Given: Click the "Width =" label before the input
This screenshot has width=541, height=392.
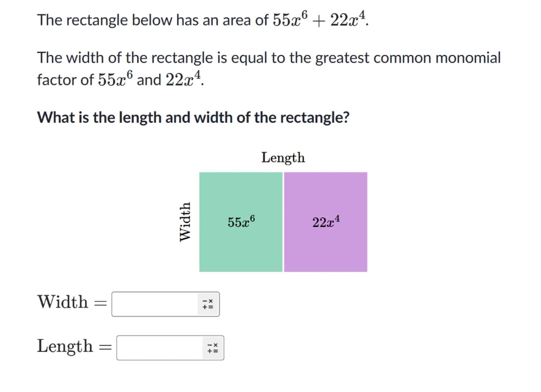Looking at the screenshot, I should (72, 302).
